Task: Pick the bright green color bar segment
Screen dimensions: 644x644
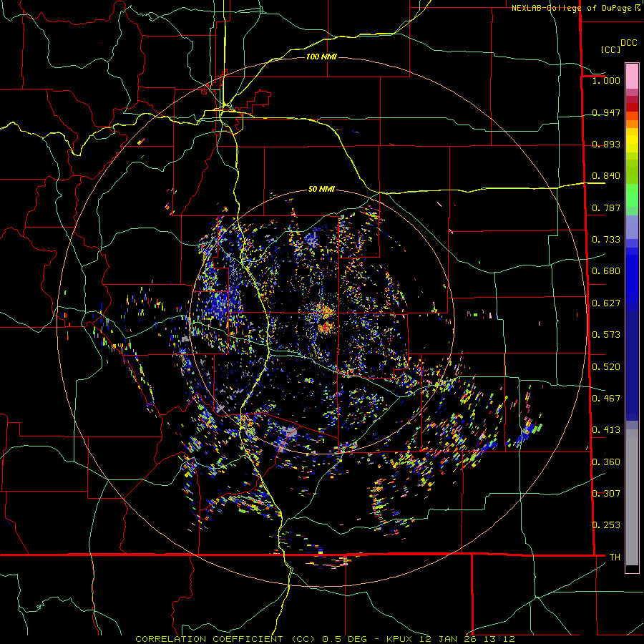Action: point(632,195)
